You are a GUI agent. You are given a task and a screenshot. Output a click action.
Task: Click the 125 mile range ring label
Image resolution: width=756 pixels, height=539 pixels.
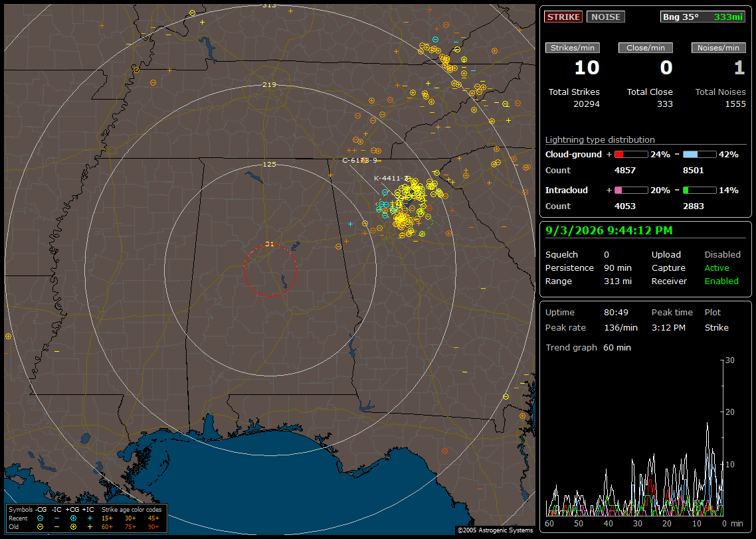point(269,165)
